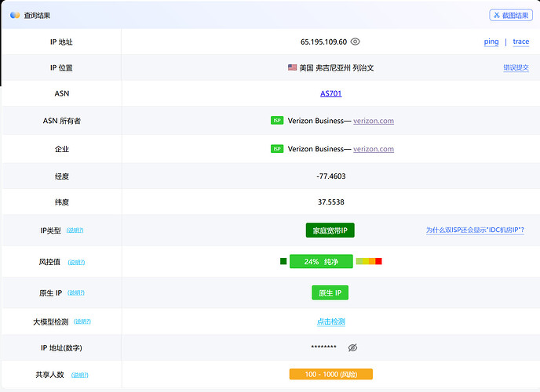Open 说明 help beside 大模型检测
Image resolution: width=540 pixels, height=392 pixels.
[x=82, y=321]
